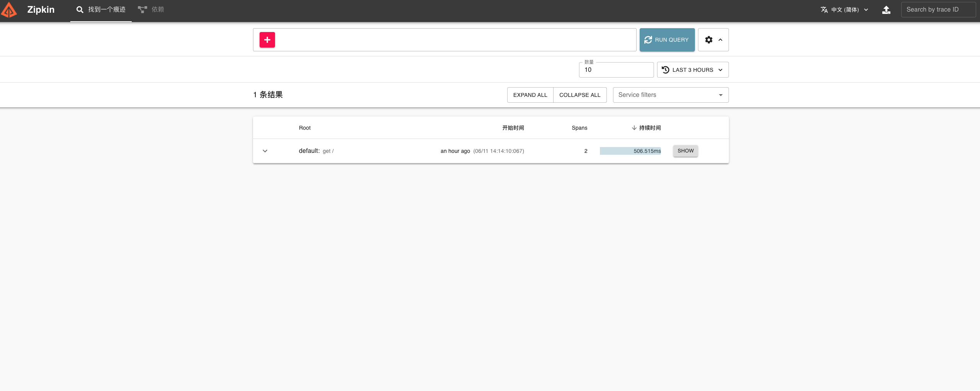
Task: Click the gear settings icon
Action: [709, 40]
